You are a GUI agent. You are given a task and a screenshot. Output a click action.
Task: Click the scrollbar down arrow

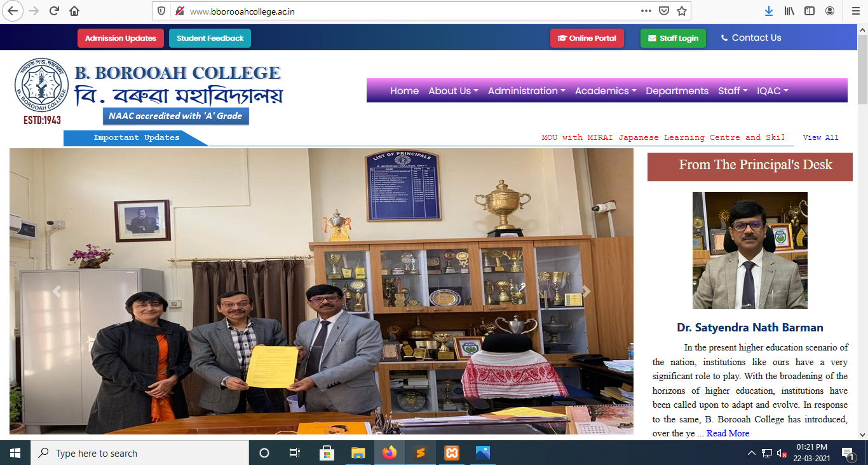[x=862, y=435]
